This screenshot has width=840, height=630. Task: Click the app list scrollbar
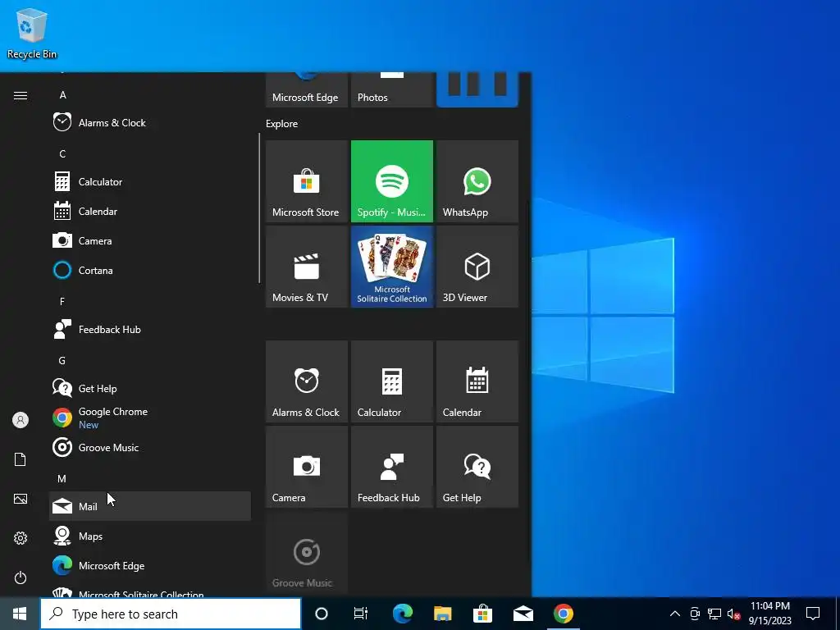259,208
